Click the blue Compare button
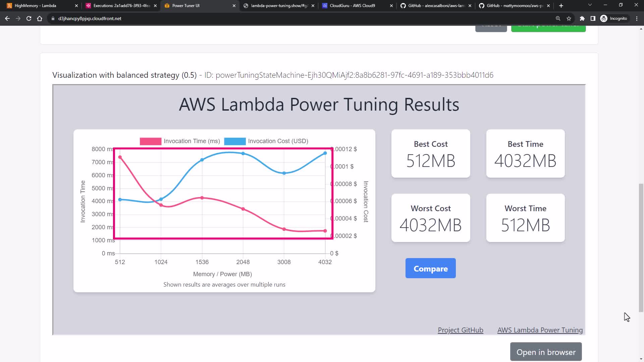The height and width of the screenshot is (362, 644). [430, 268]
